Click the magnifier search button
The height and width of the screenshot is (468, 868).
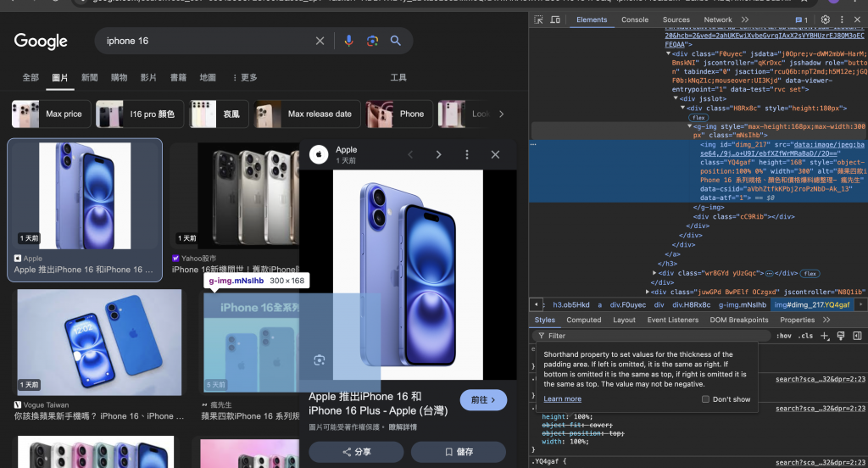(x=396, y=41)
